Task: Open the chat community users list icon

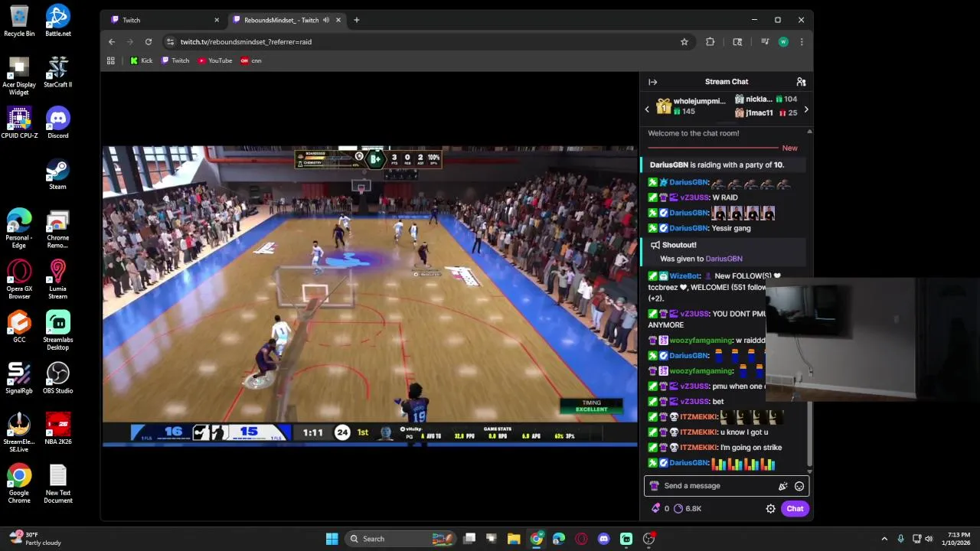Action: 801,82
